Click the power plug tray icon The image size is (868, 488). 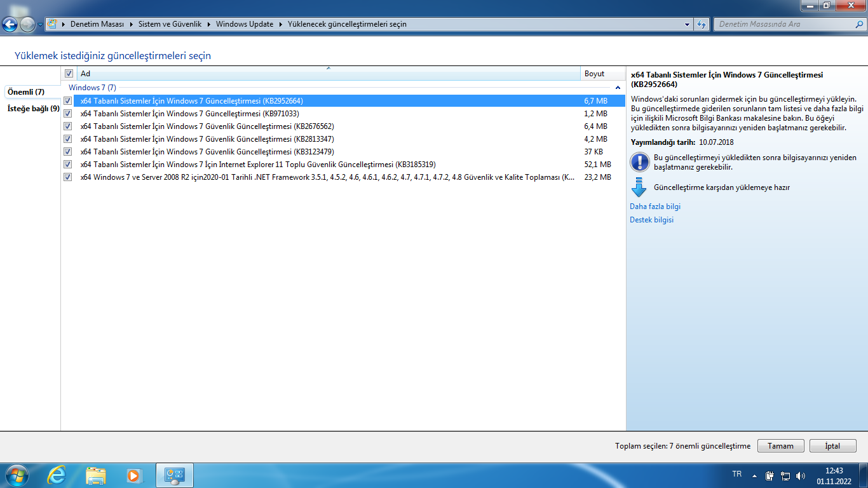pyautogui.click(x=770, y=475)
